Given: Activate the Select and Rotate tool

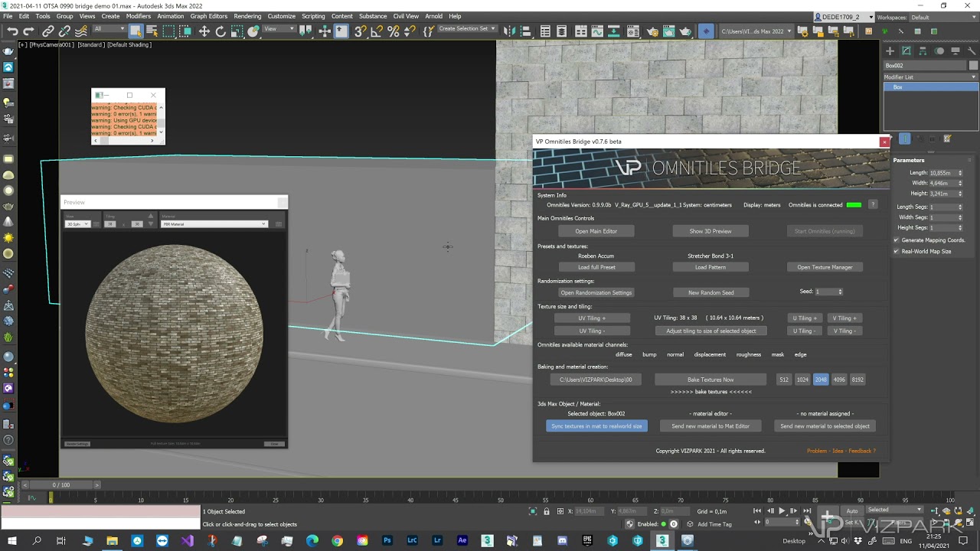Looking at the screenshot, I should coord(220,31).
